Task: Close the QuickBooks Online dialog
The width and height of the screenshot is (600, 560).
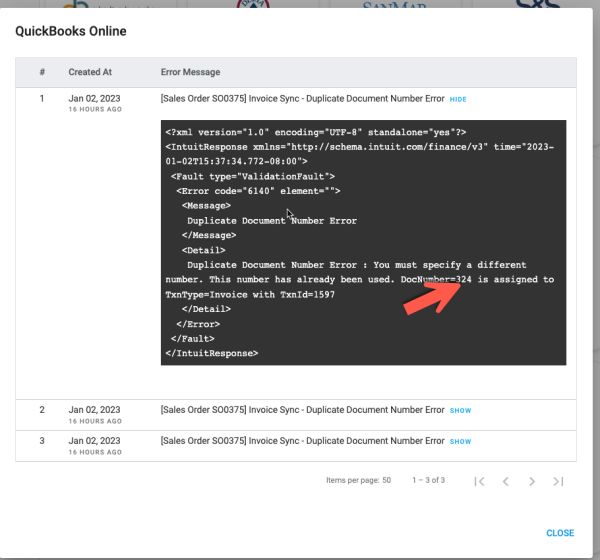Action: (x=560, y=533)
